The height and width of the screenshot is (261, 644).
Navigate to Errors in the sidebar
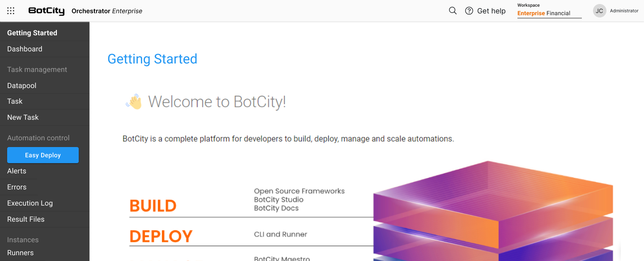(x=17, y=187)
